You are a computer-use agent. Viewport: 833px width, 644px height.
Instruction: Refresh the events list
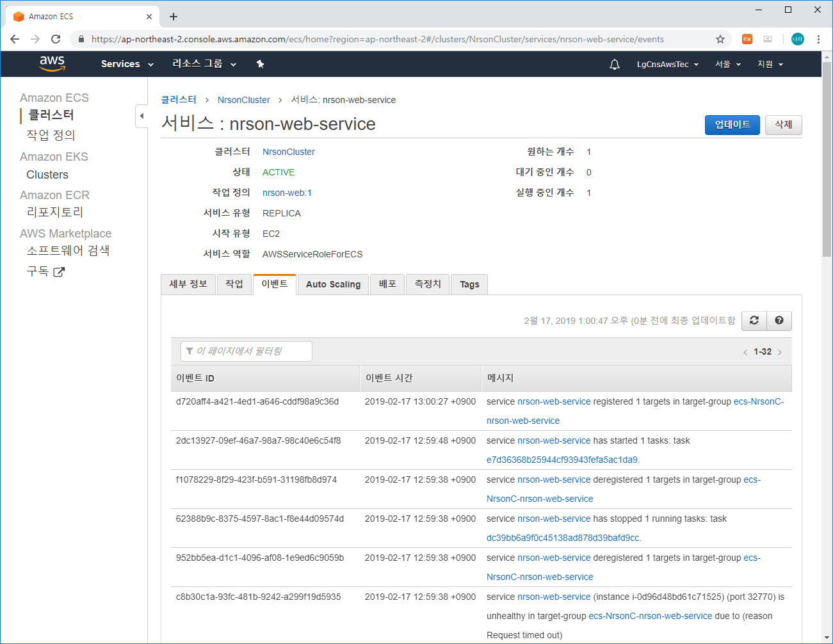tap(754, 321)
